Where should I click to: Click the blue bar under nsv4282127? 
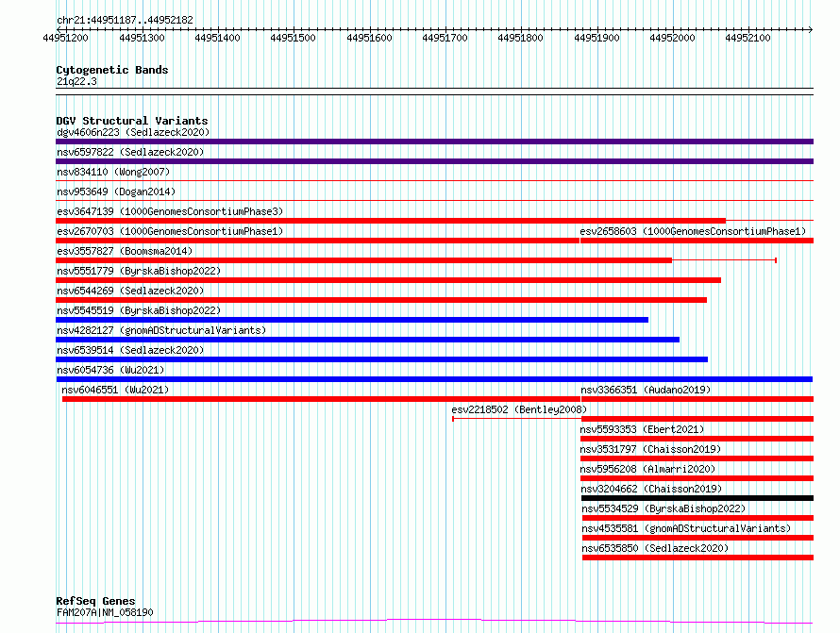(x=367, y=340)
